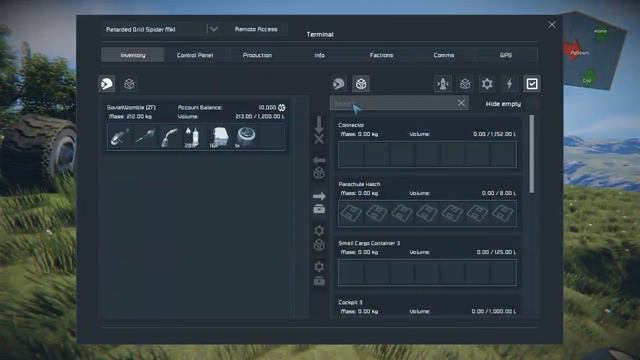Click the throw out down-arrow icon

pyautogui.click(x=319, y=130)
